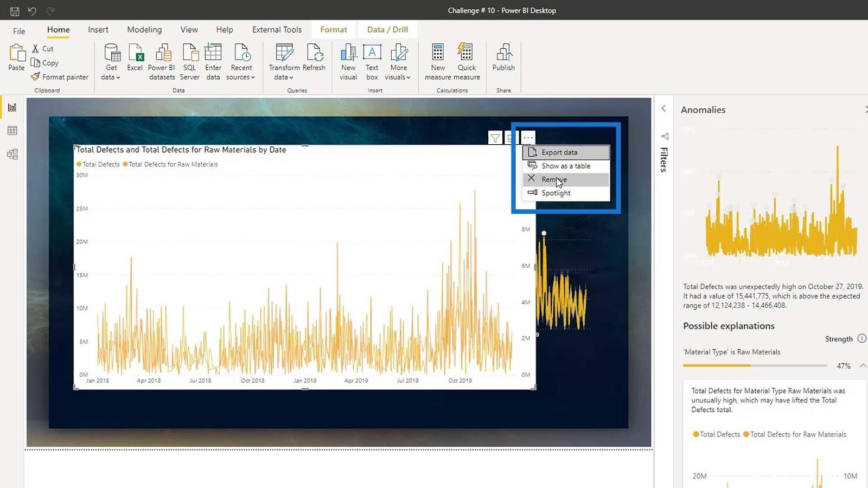The width and height of the screenshot is (868, 488).
Task: Click the 47% strength bar
Action: [x=755, y=365]
